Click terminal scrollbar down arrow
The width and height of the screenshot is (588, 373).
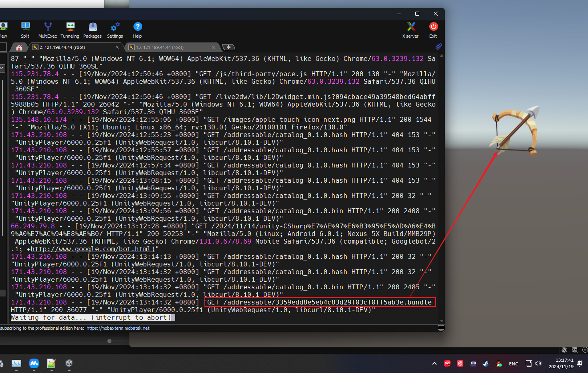(442, 321)
